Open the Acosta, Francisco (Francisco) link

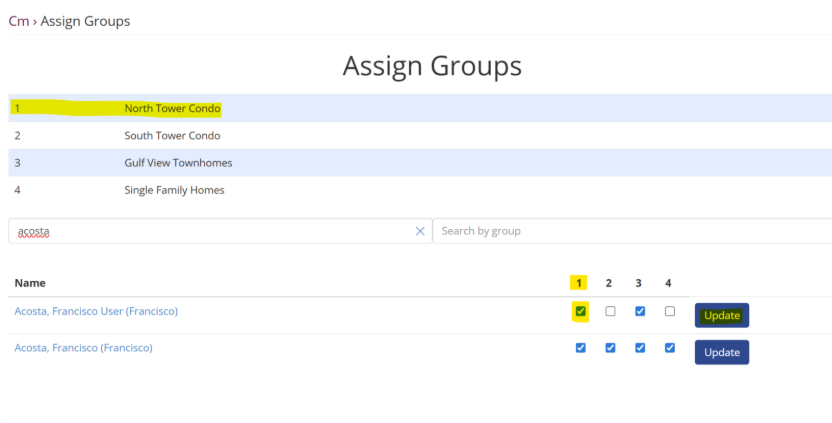coord(83,348)
